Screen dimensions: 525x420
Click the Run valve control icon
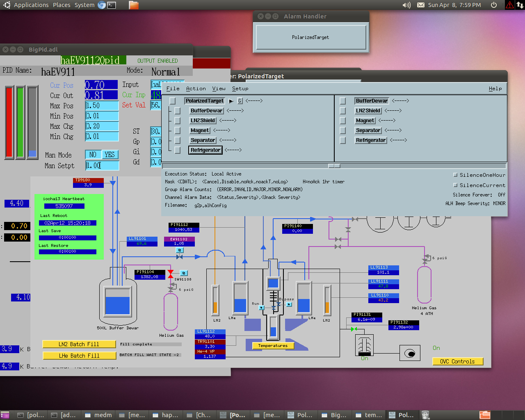click(261, 307)
